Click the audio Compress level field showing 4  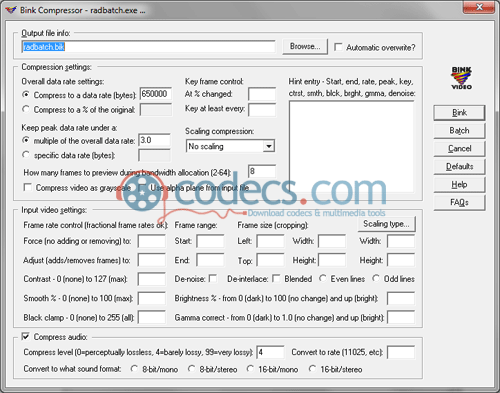[x=270, y=352]
